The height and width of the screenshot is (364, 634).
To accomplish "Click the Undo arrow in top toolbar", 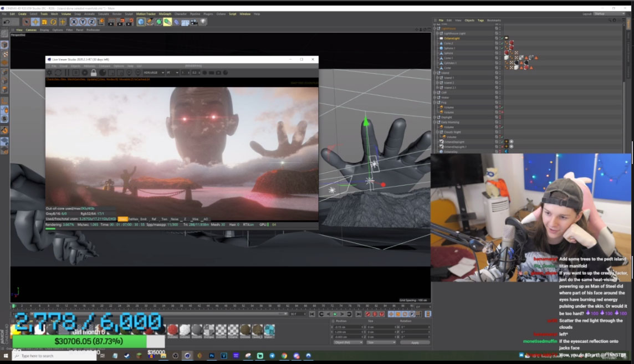I will click(x=7, y=22).
